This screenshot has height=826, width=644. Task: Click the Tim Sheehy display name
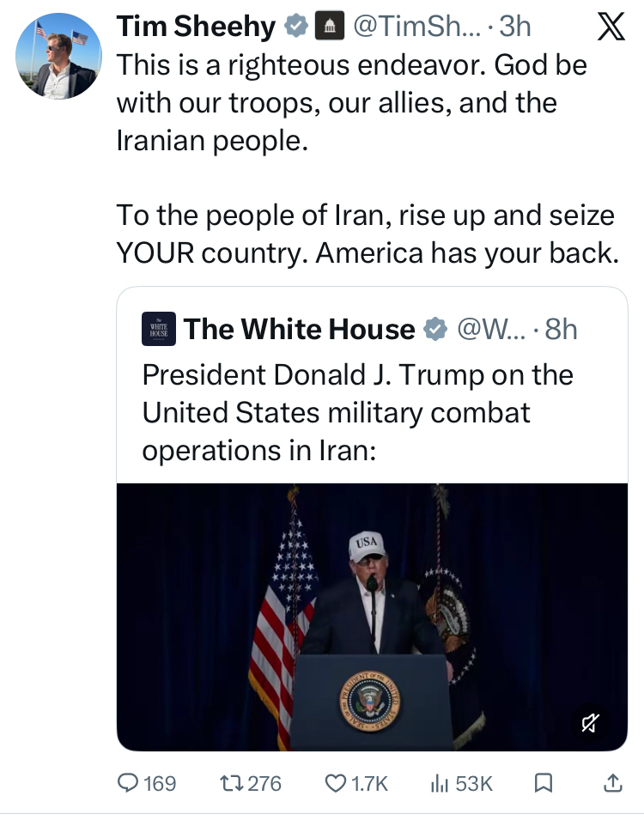(x=197, y=27)
